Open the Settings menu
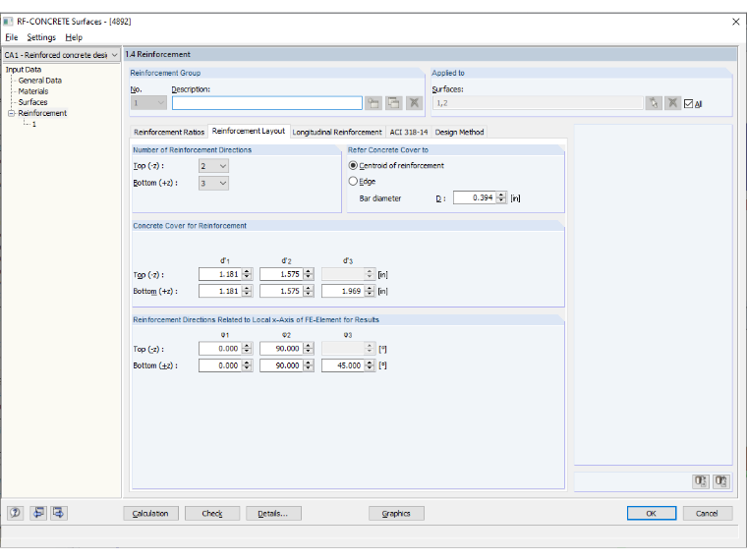747x560 pixels. coord(41,37)
